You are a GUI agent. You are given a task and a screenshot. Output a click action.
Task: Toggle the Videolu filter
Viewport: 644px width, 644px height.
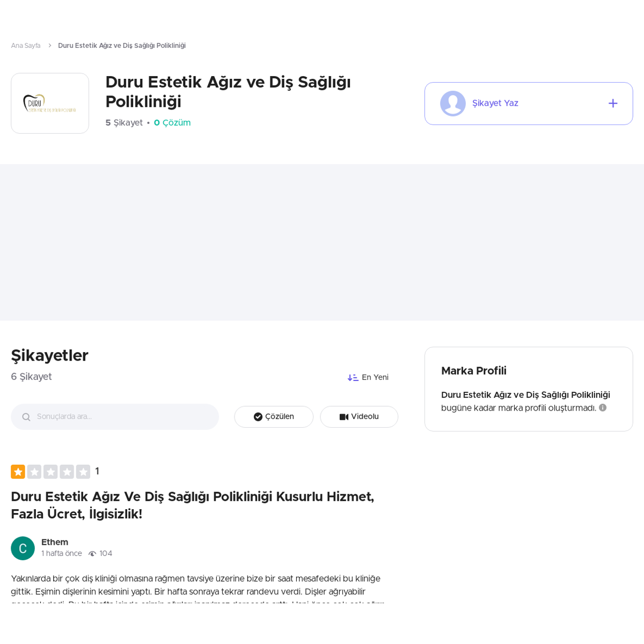tap(359, 417)
